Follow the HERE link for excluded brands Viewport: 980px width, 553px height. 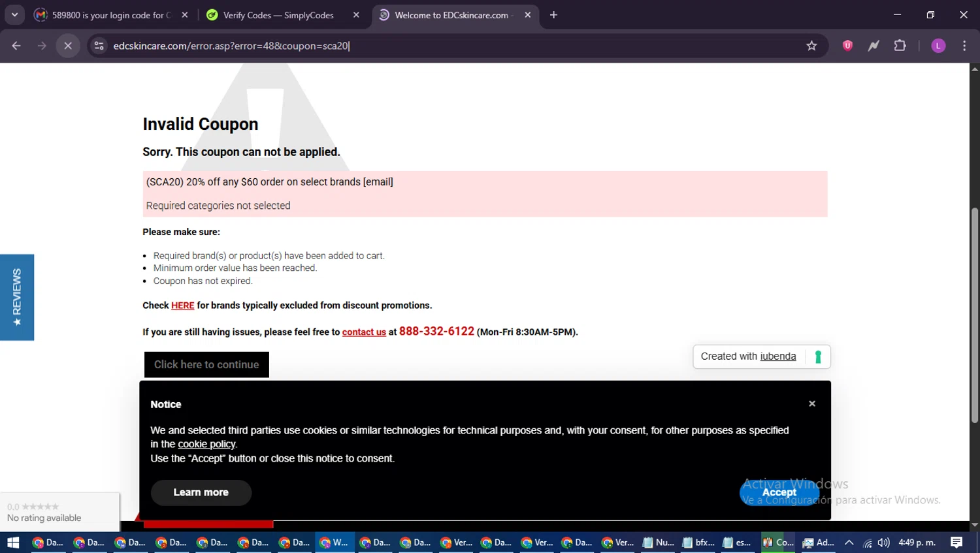click(x=183, y=306)
